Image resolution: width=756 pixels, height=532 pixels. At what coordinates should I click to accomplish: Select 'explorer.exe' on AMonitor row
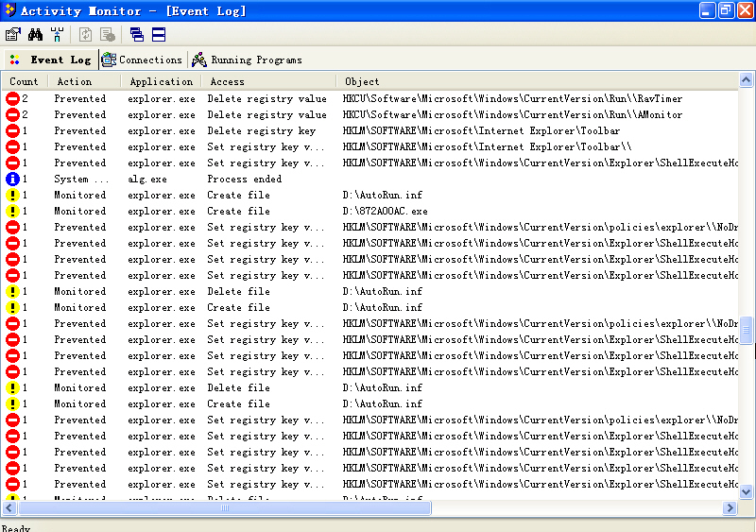(162, 114)
